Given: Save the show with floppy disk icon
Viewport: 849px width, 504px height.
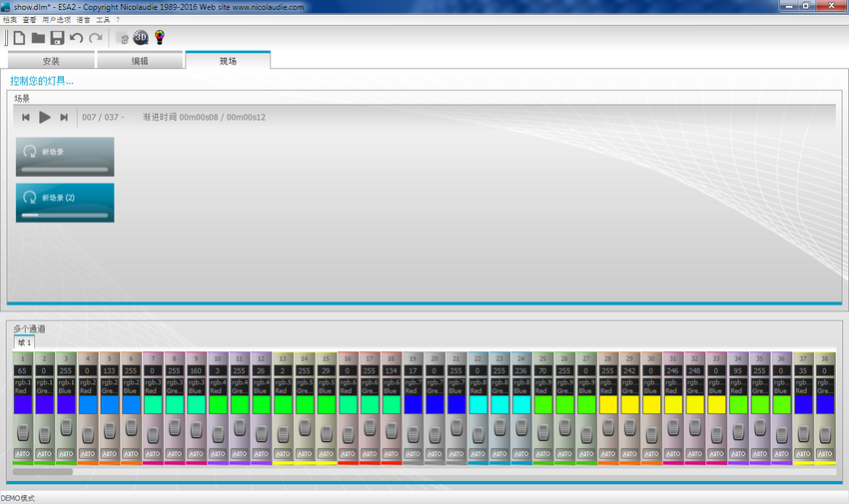Looking at the screenshot, I should [57, 38].
